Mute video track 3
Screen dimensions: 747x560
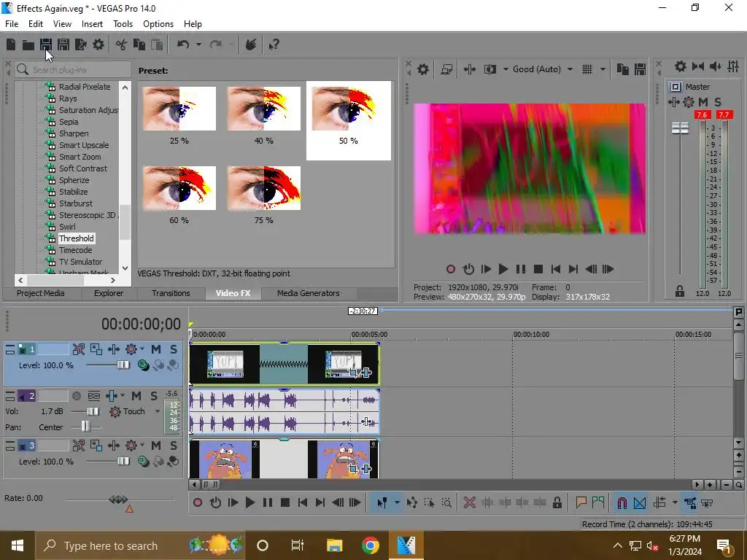(x=156, y=446)
